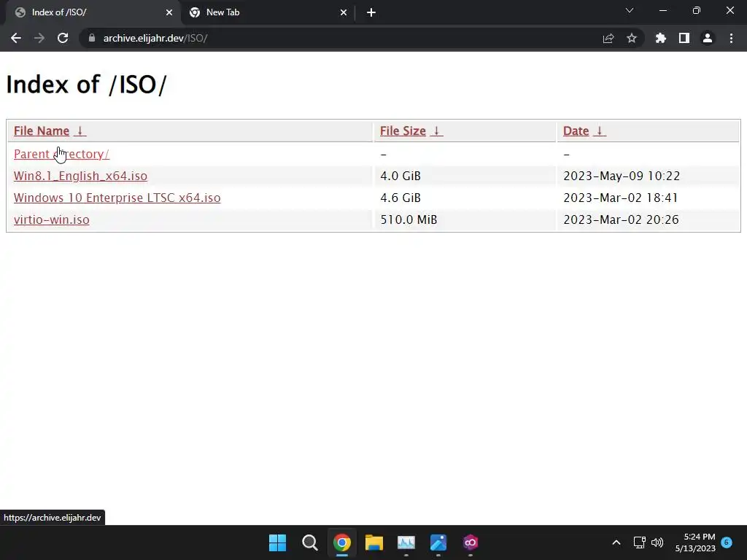Click the File Name sort arrow
The width and height of the screenshot is (747, 560).
80,131
